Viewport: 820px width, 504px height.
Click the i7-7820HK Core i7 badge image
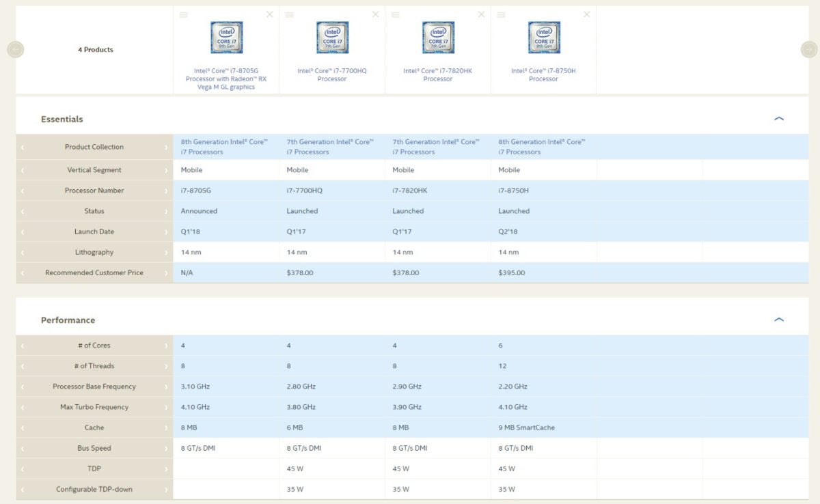[438, 38]
